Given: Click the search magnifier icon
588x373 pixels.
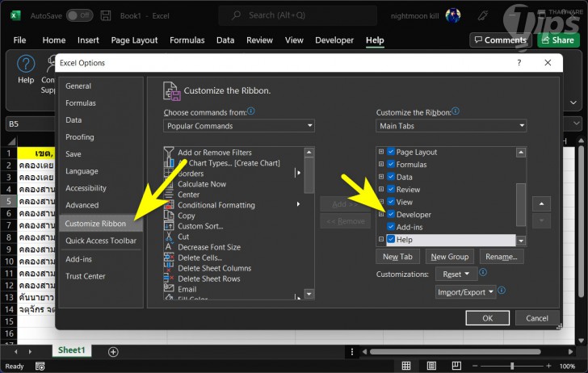Looking at the screenshot, I should pos(236,15).
